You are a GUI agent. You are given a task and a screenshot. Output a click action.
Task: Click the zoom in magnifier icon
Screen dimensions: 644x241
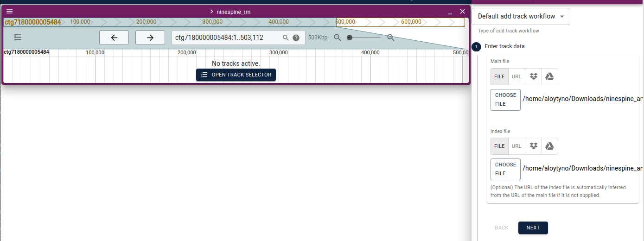pos(390,38)
